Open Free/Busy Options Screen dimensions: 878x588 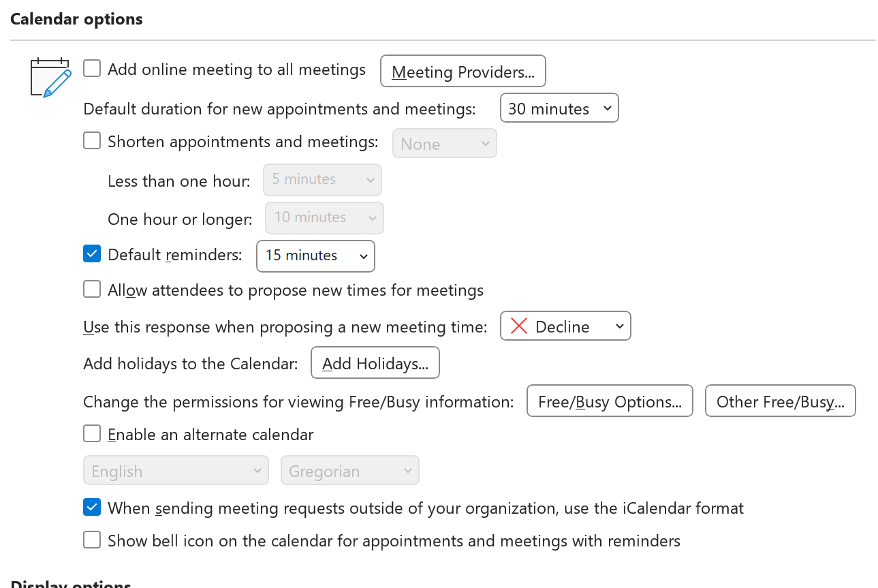pos(609,401)
